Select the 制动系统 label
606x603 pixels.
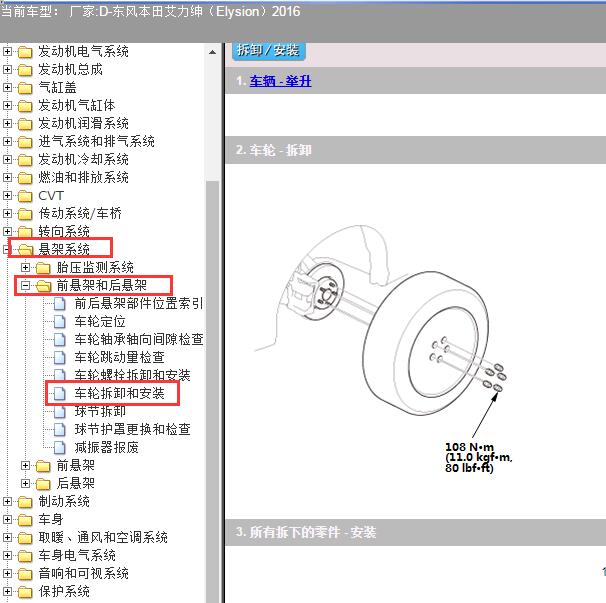click(x=64, y=502)
